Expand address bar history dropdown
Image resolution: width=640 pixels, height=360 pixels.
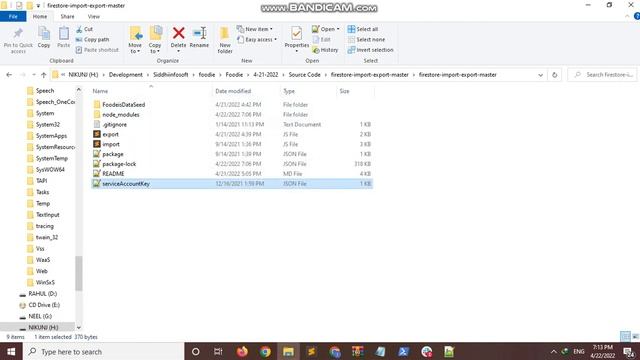[540, 75]
